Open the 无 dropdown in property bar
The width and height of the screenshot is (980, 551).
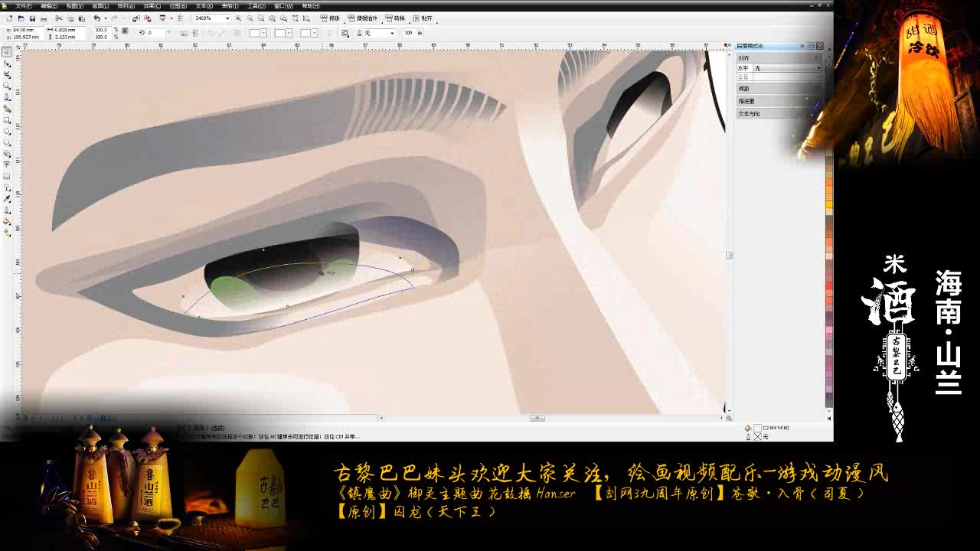point(393,33)
